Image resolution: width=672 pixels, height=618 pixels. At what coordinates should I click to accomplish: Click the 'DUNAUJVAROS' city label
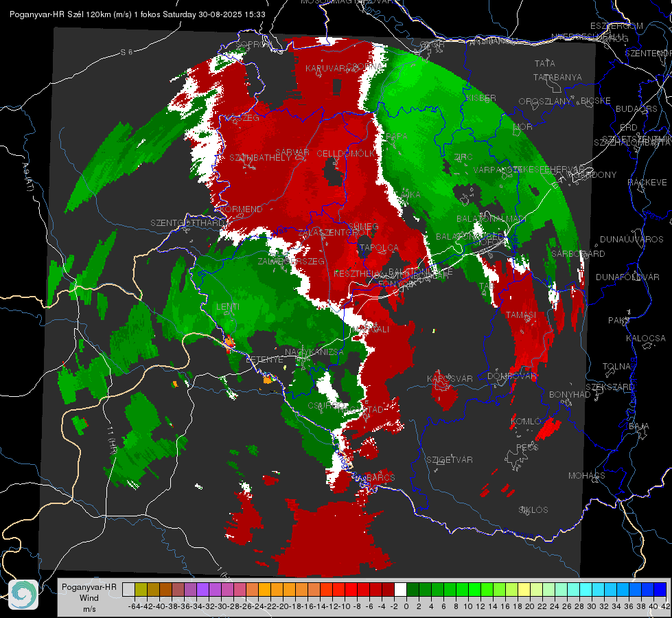pos(632,240)
